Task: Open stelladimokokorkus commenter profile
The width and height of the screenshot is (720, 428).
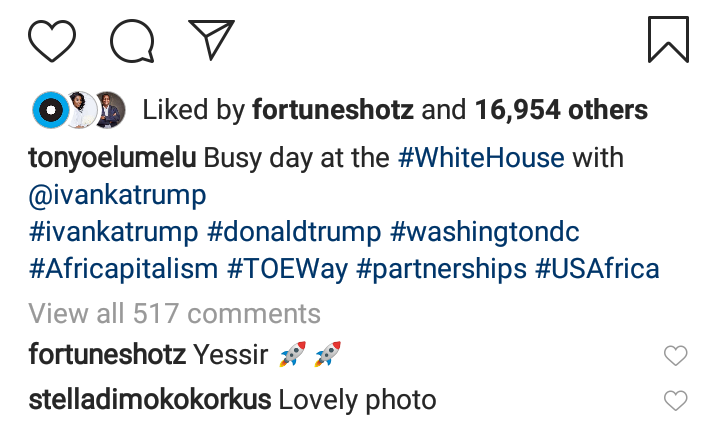Action: click(150, 401)
